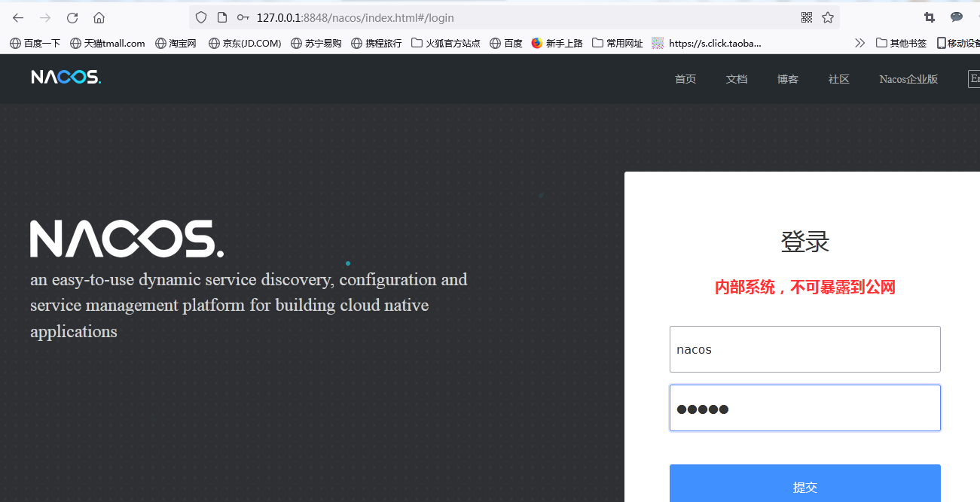
Task: Click the page info document icon
Action: [x=221, y=17]
